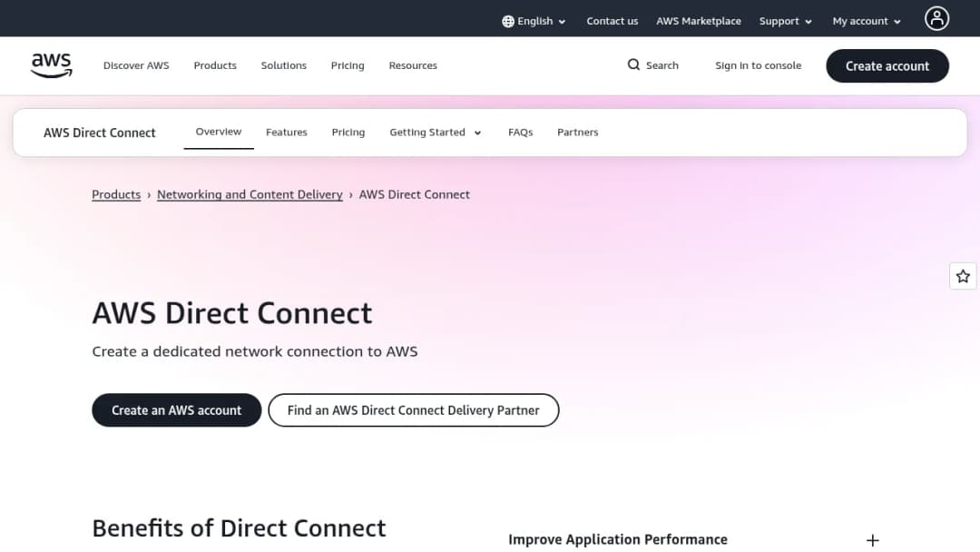
Task: Open the English language dropdown
Action: point(534,21)
